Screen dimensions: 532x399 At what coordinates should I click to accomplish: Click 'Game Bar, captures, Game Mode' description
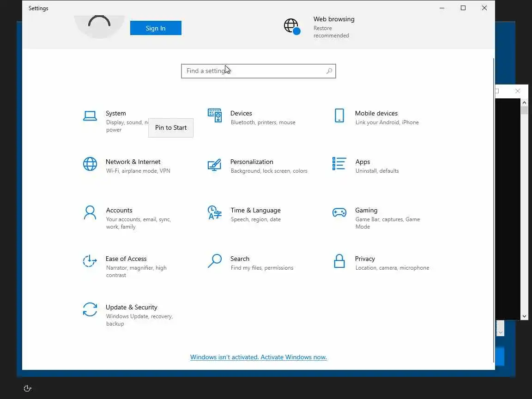(x=387, y=223)
